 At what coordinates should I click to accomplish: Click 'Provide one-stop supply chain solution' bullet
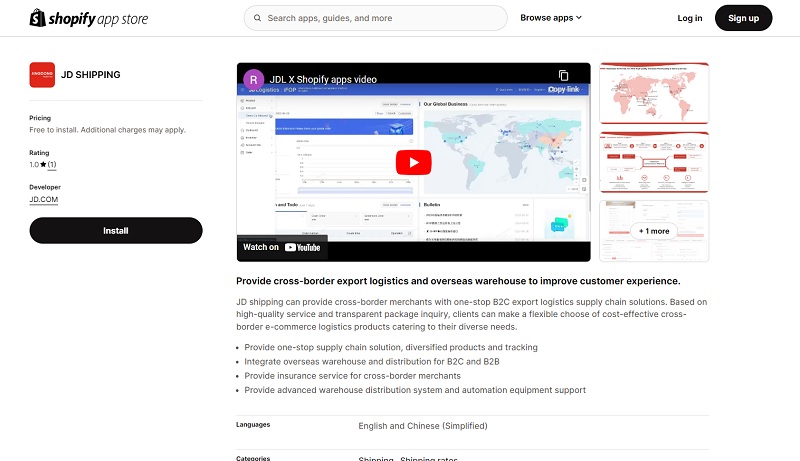391,347
